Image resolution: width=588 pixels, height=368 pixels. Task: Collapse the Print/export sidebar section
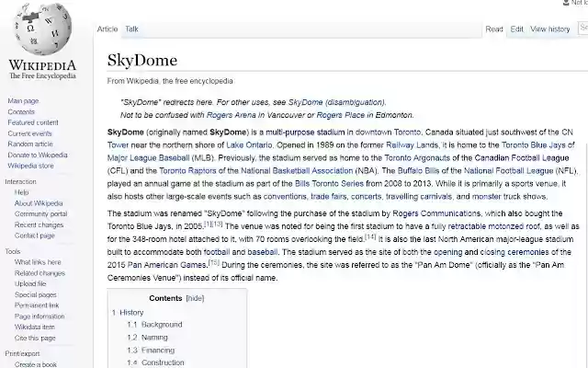(22, 353)
